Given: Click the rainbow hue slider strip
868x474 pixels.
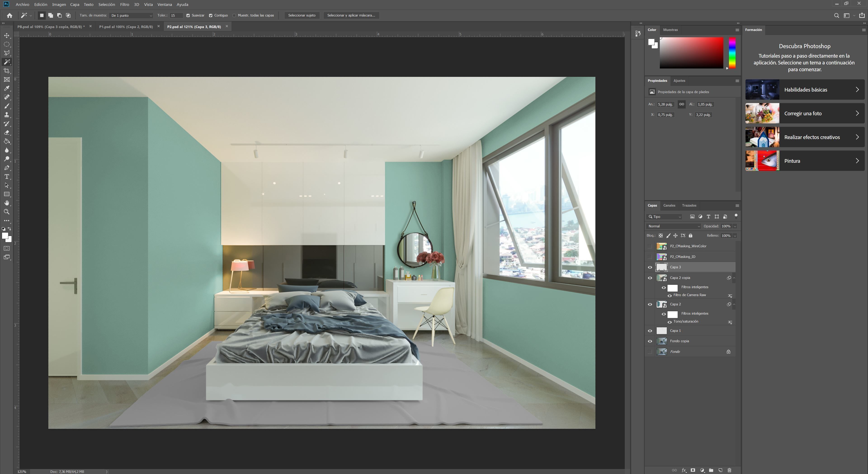Looking at the screenshot, I should tap(732, 53).
